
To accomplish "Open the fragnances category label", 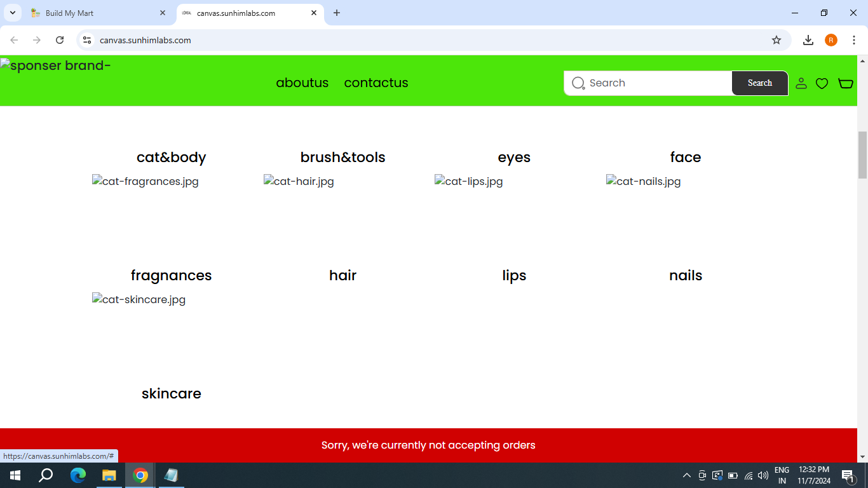I will (x=172, y=276).
